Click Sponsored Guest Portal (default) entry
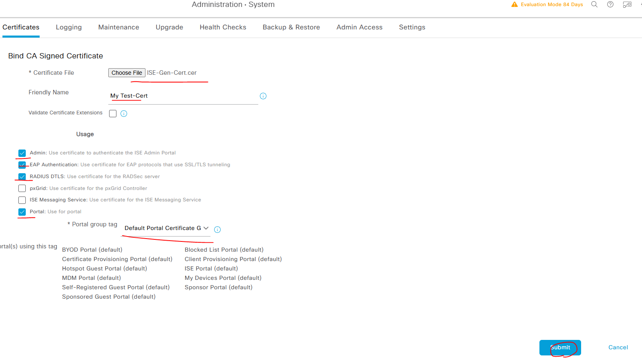The width and height of the screenshot is (642, 364). point(109,297)
